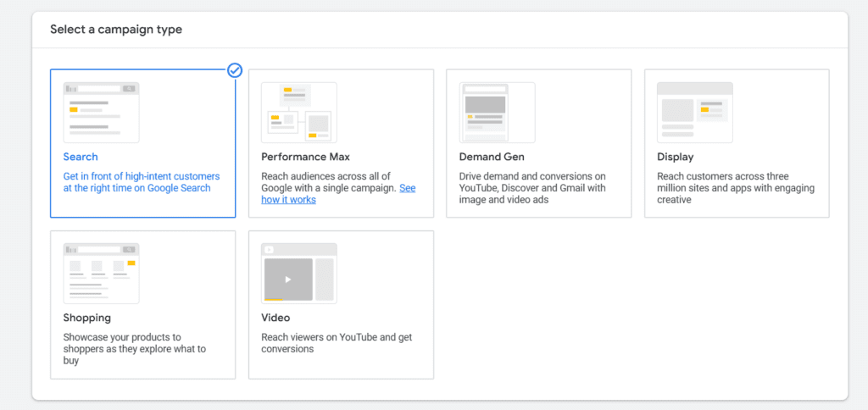This screenshot has height=410, width=868.
Task: Click the Video campaign play-button illustration
Action: click(288, 279)
